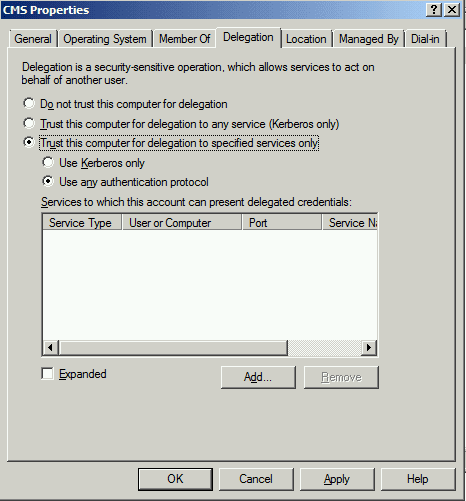This screenshot has width=466, height=501.
Task: Click the Apply button
Action: (337, 479)
